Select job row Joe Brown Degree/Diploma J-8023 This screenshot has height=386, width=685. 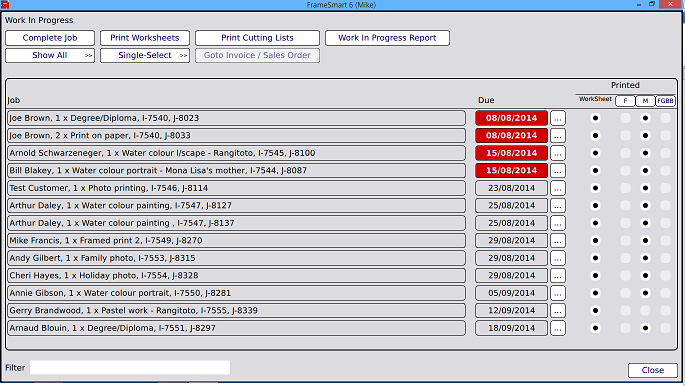[x=236, y=118]
